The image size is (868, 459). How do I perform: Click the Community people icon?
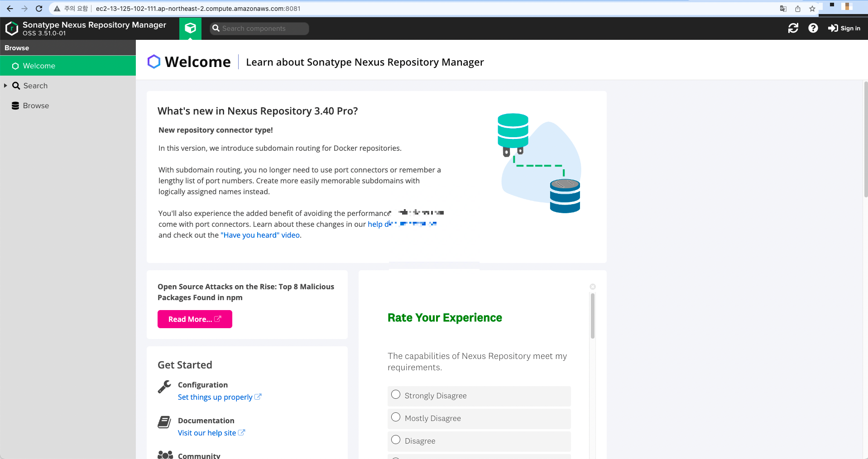pyautogui.click(x=165, y=455)
